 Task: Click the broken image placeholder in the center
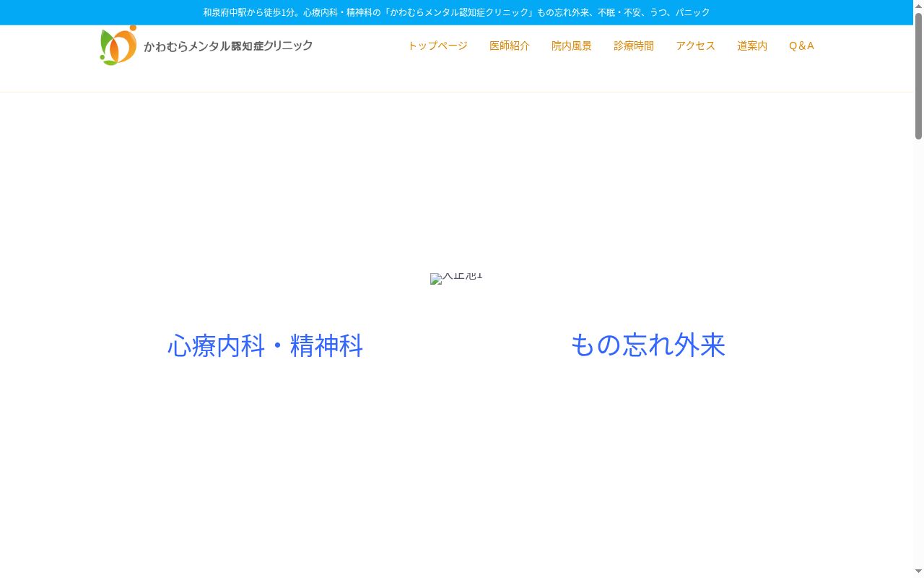pyautogui.click(x=456, y=278)
